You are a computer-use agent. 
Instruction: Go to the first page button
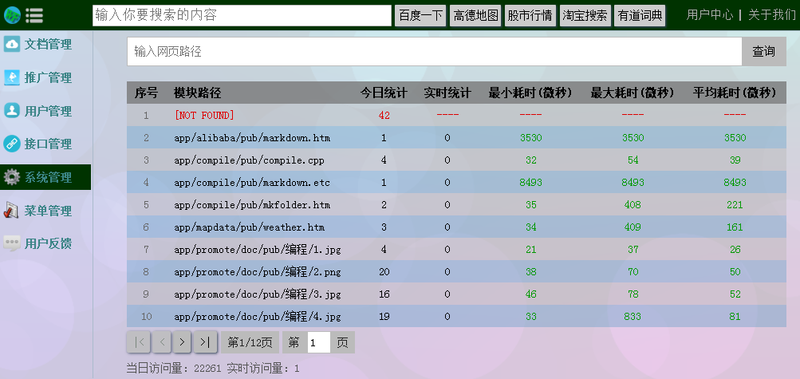coord(139,342)
